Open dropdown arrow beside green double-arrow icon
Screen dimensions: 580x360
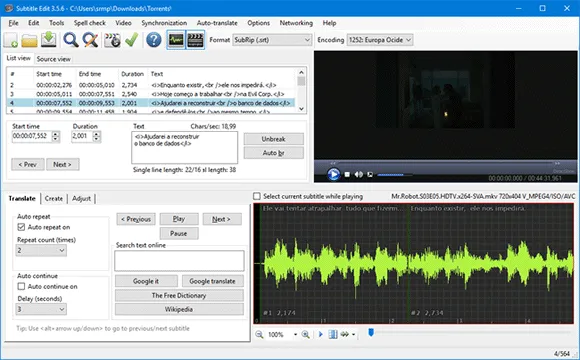point(354,335)
